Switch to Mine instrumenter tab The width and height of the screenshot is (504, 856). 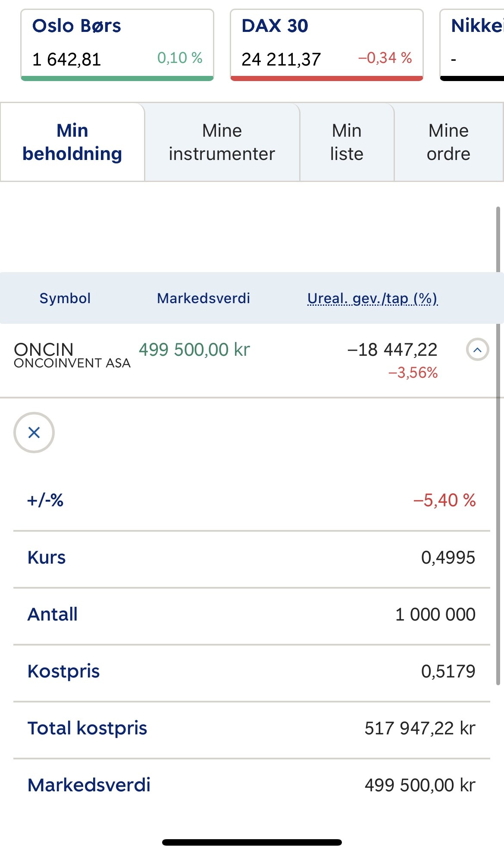coord(222,142)
